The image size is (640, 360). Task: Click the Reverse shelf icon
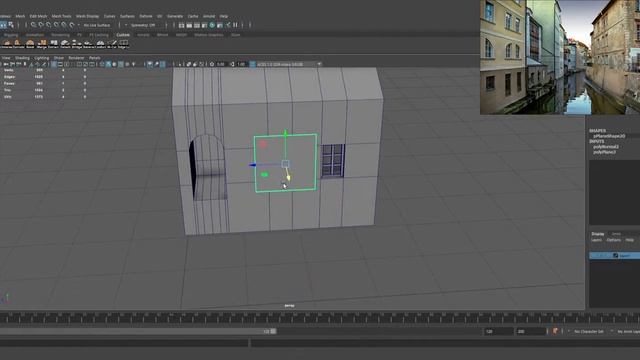pyautogui.click(x=89, y=43)
